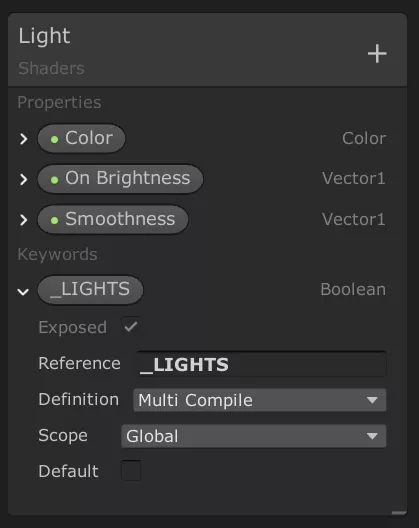Viewport: 419px width, 528px height.
Task: Click the Shaders subtitle text
Action: (x=51, y=68)
